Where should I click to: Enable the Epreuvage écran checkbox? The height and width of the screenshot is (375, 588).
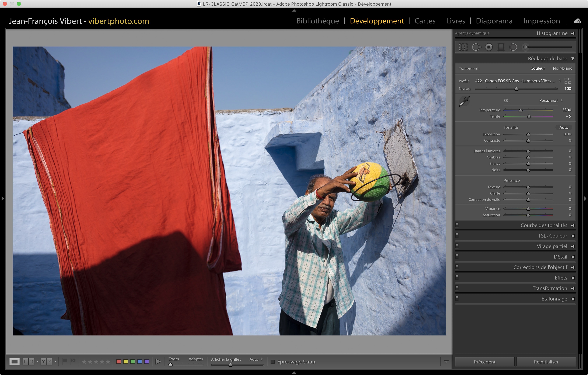[x=273, y=362]
